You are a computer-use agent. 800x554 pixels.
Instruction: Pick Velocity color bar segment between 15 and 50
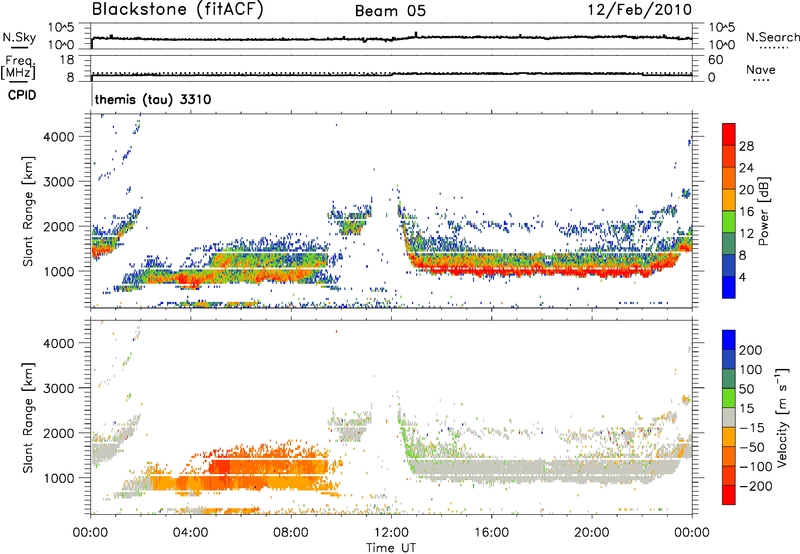click(x=729, y=398)
